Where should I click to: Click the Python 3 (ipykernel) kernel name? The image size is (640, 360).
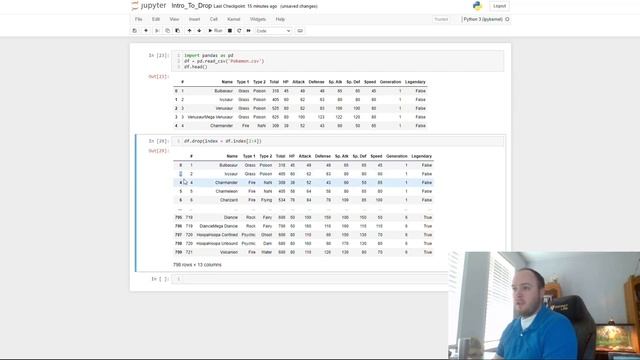click(483, 19)
